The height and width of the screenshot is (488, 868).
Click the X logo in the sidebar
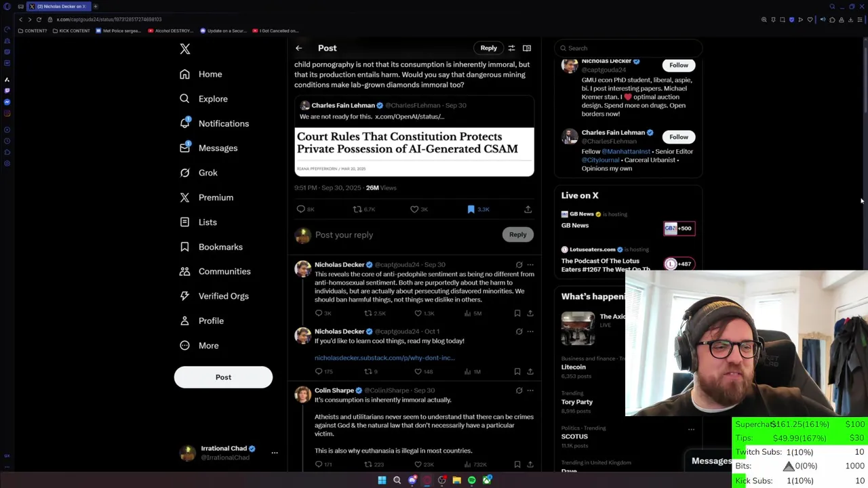tap(185, 49)
